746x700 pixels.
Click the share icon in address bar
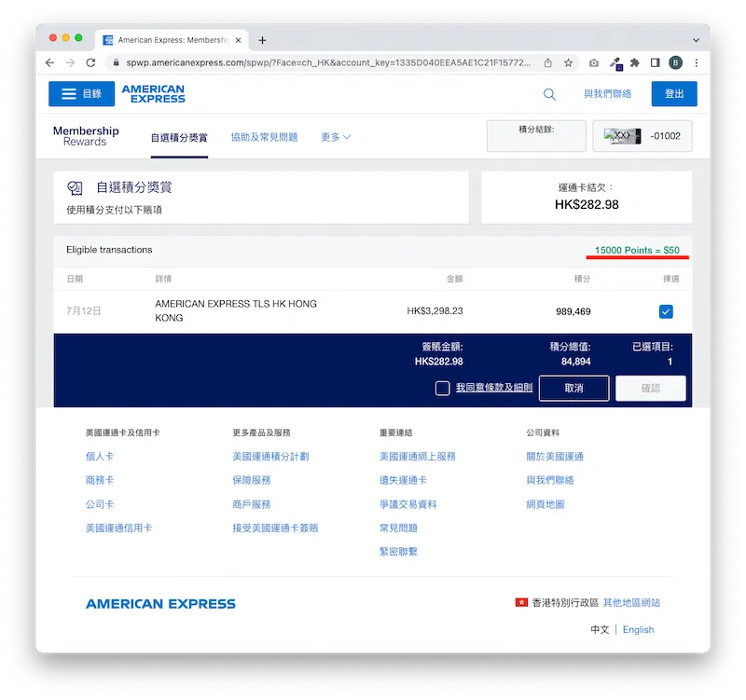(x=548, y=62)
